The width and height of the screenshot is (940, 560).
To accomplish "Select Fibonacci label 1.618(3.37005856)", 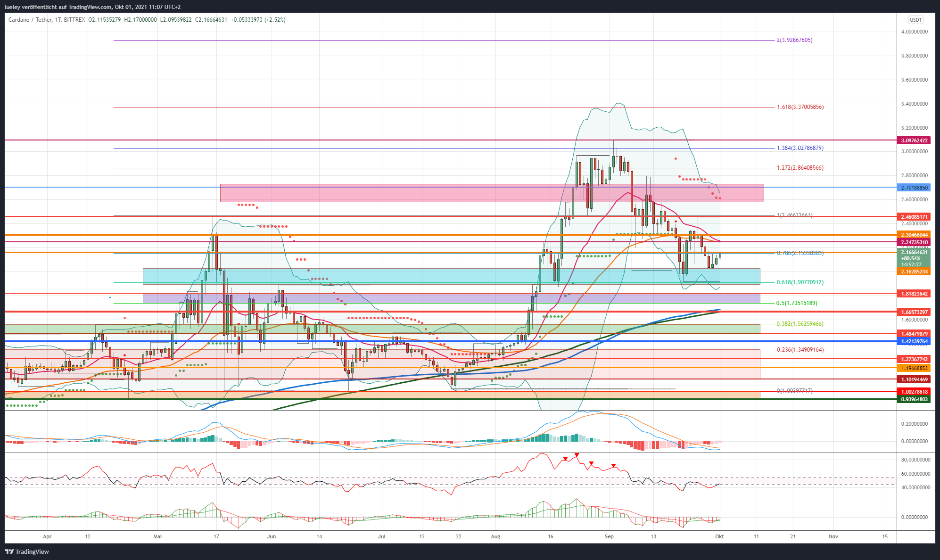I will click(800, 107).
